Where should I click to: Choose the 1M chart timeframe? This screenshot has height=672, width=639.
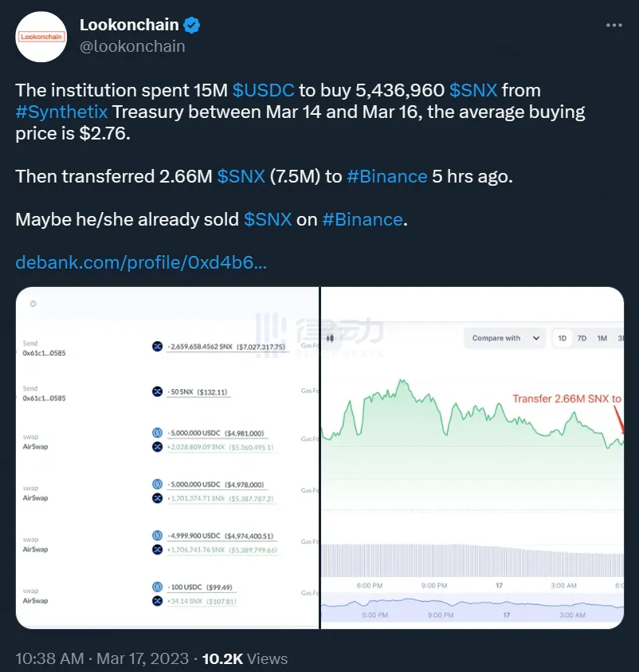coord(602,338)
